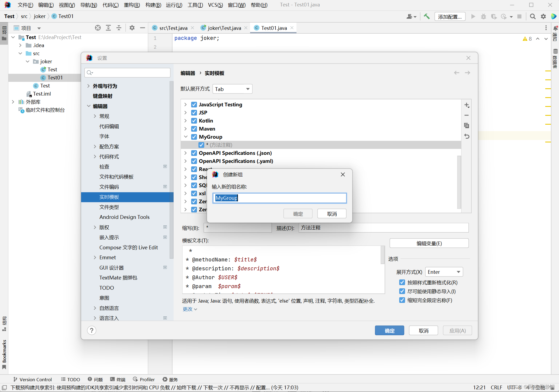Click the add template plus icon
The width and height of the screenshot is (559, 392).
pos(467,105)
